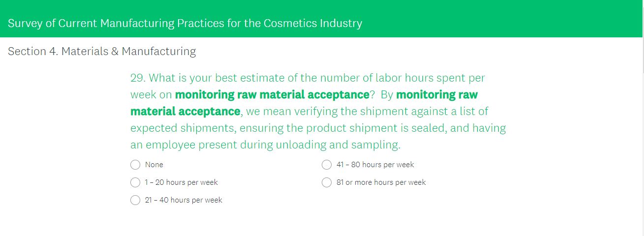Click the survey title in the green header
Screen dimensions: 644x236
click(x=185, y=23)
